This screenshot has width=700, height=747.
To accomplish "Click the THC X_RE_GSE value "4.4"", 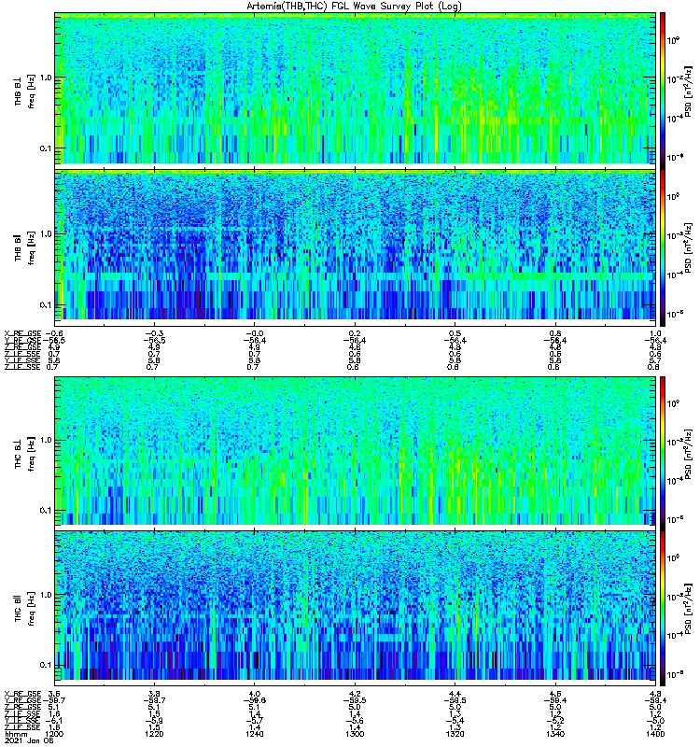I will [455, 694].
